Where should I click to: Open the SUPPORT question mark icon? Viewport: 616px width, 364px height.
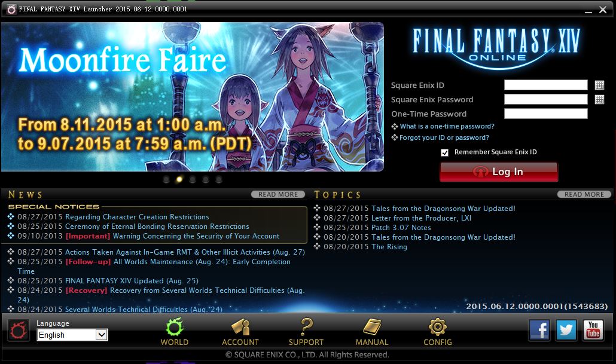pyautogui.click(x=306, y=332)
